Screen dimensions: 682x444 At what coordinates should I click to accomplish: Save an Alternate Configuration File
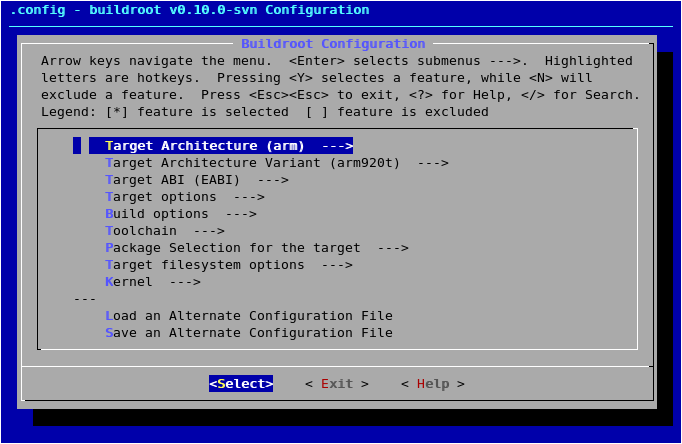[x=248, y=333]
